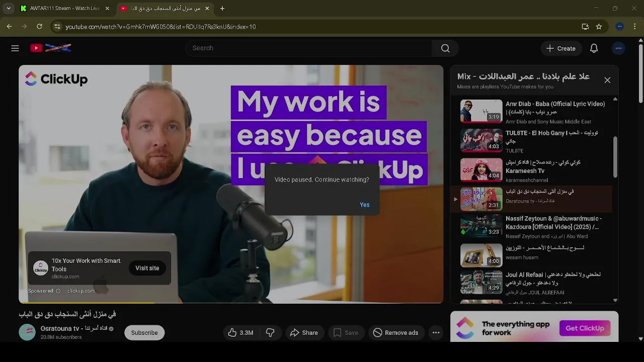Click install/cast icon in address bar
The image size is (644, 362).
tap(585, 27)
